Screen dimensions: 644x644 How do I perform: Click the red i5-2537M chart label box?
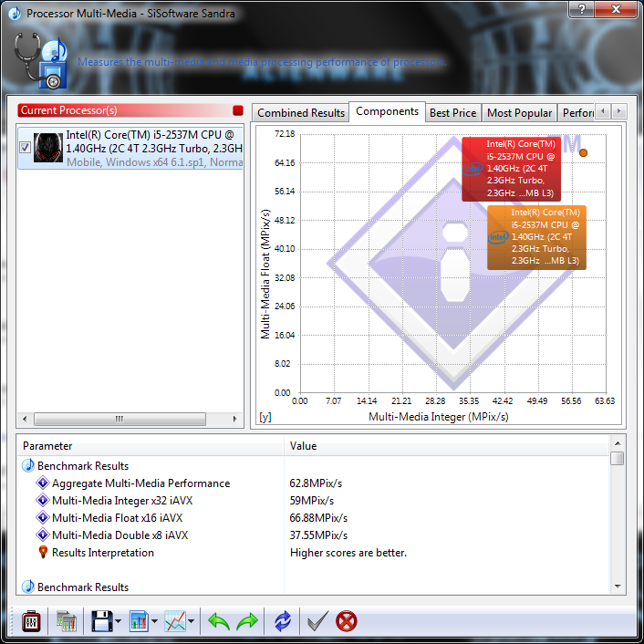511,169
